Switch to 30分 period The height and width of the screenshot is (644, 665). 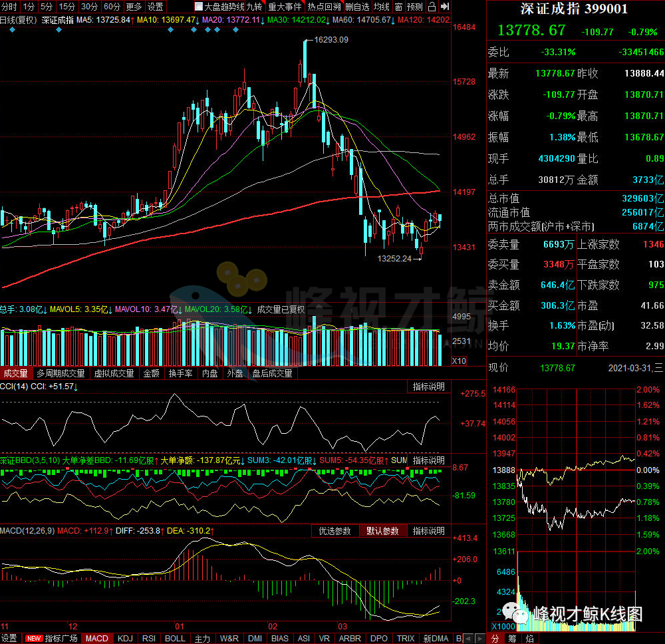click(89, 7)
